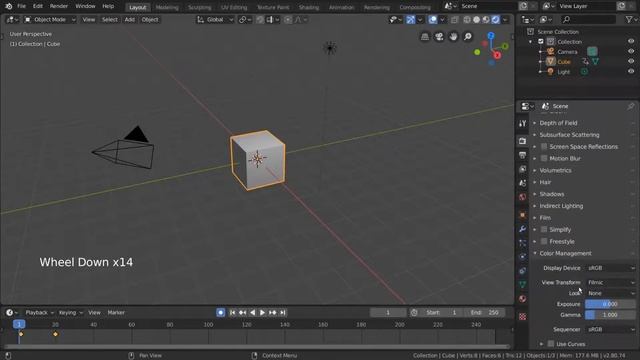The width and height of the screenshot is (640, 360).
Task: Open the View Layer properties tab
Action: tap(522, 169)
